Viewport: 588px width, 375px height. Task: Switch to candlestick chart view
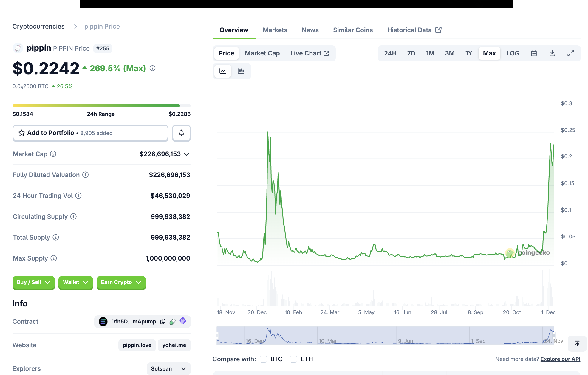[241, 71]
